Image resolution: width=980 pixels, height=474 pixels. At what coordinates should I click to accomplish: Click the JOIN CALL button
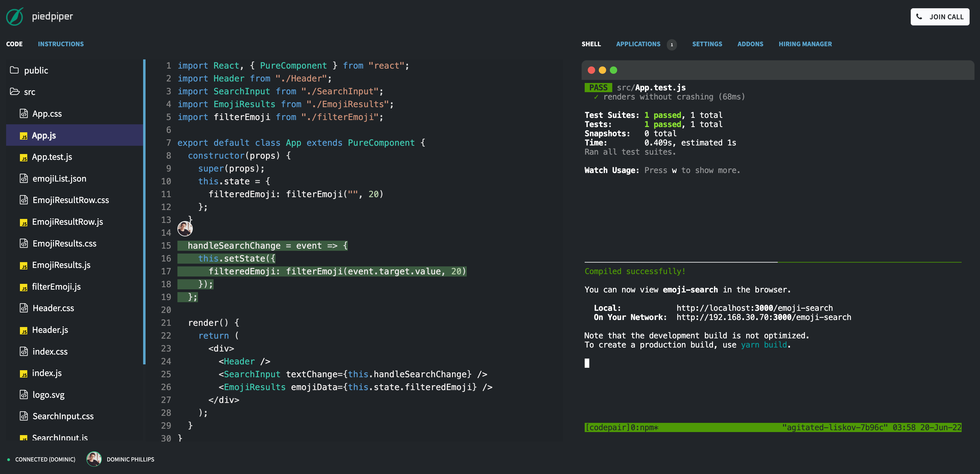tap(940, 17)
